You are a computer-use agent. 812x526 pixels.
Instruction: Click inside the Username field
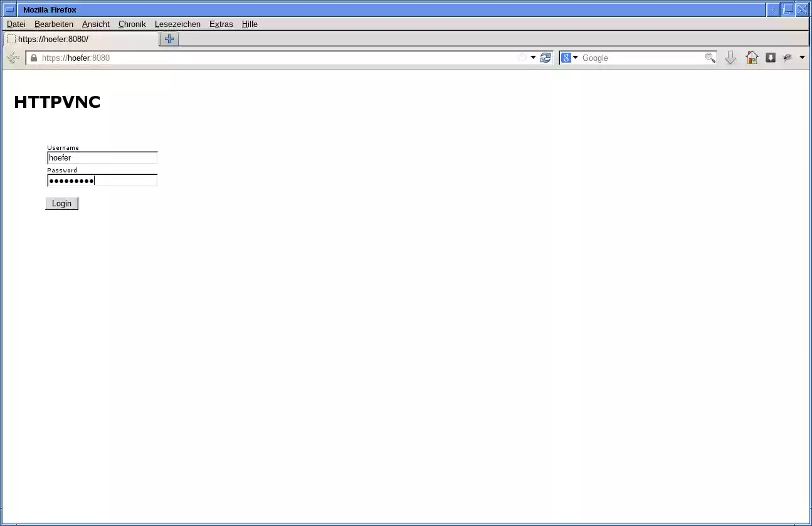(100, 157)
